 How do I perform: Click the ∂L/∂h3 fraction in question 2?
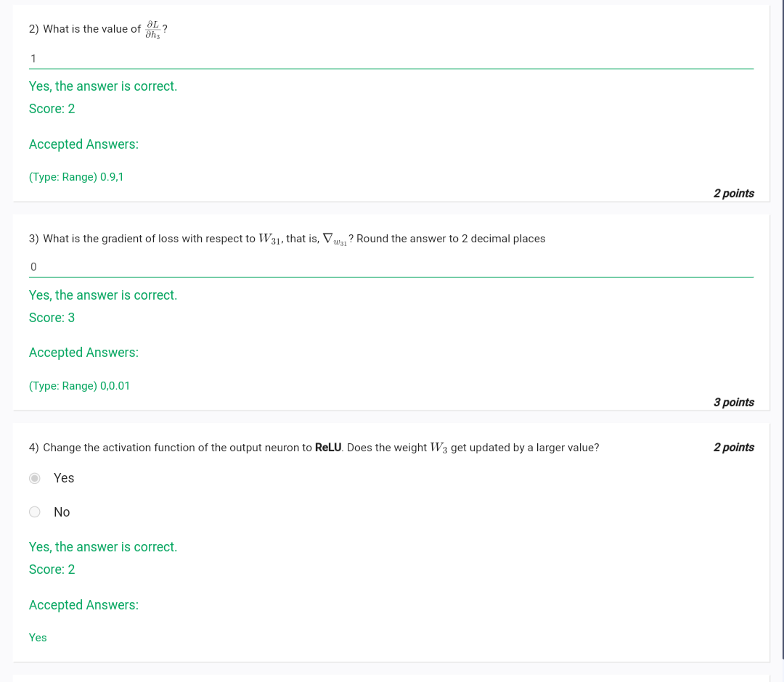coord(152,30)
